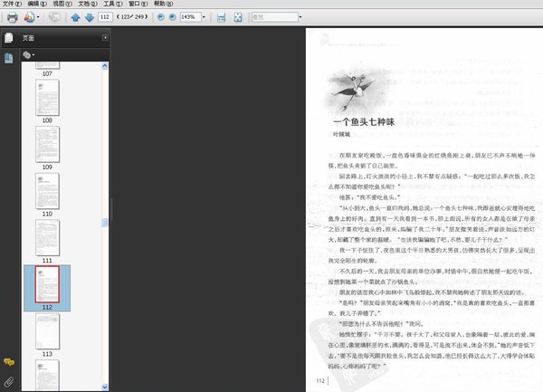The height and width of the screenshot is (392, 543).
Task: Click the author name under the title
Action: click(x=341, y=134)
